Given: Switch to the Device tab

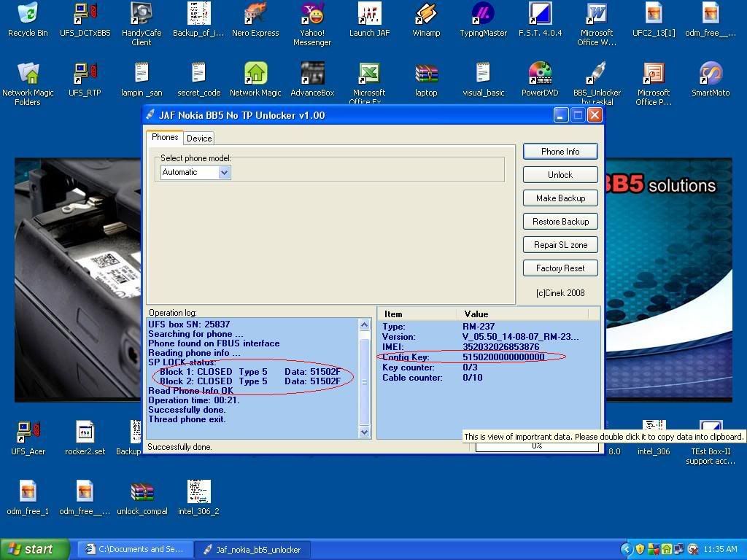Looking at the screenshot, I should 199,138.
